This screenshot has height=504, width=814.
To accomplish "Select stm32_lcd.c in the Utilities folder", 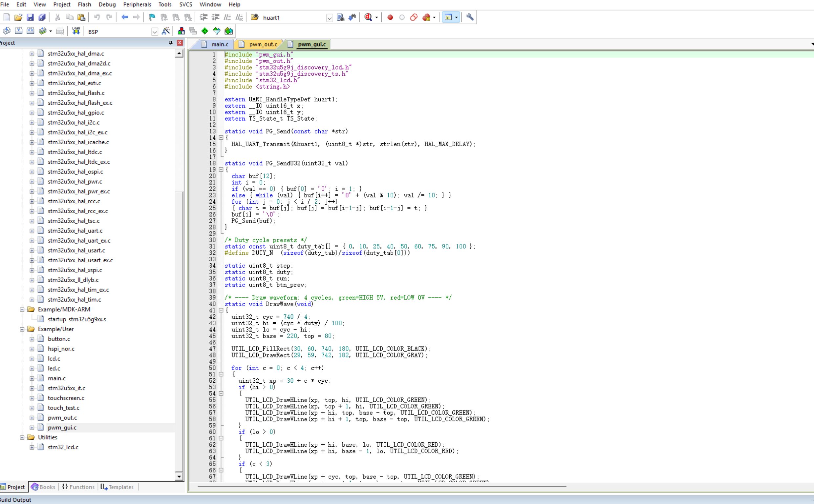I will tap(63, 447).
